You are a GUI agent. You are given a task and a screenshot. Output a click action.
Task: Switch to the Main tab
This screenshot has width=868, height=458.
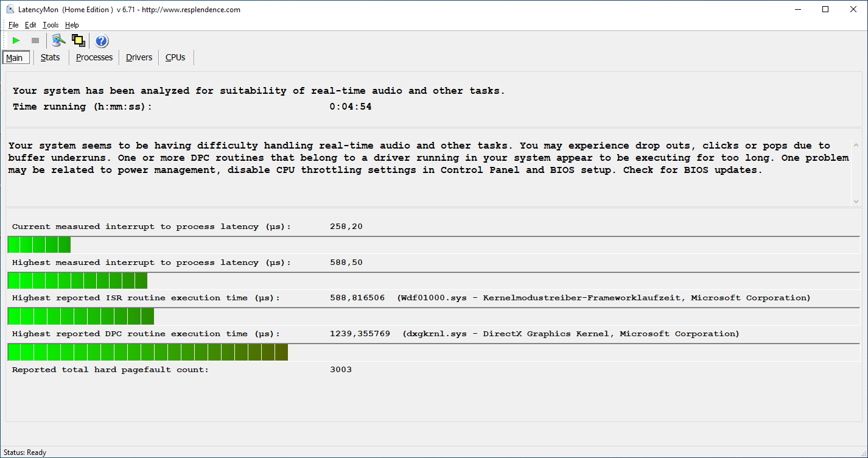[x=15, y=58]
